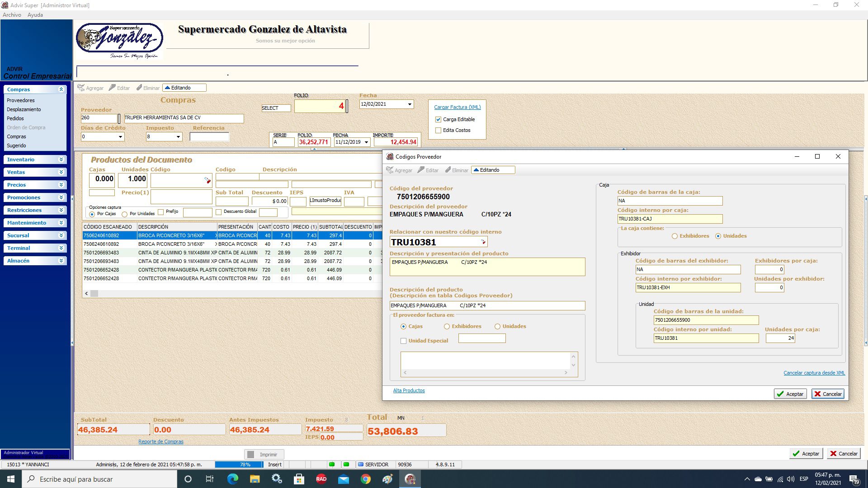Image resolution: width=868 pixels, height=488 pixels.
Task: Open Task View on taskbar
Action: click(209, 479)
